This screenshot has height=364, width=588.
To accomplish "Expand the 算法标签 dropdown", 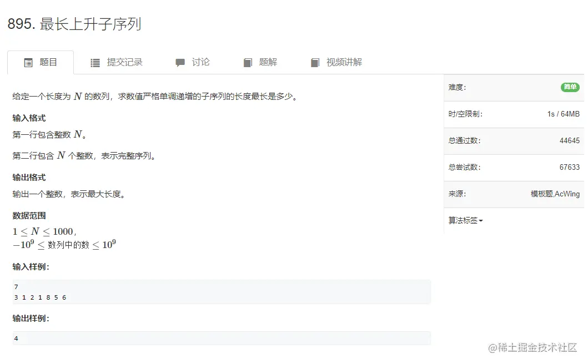I will tap(464, 220).
